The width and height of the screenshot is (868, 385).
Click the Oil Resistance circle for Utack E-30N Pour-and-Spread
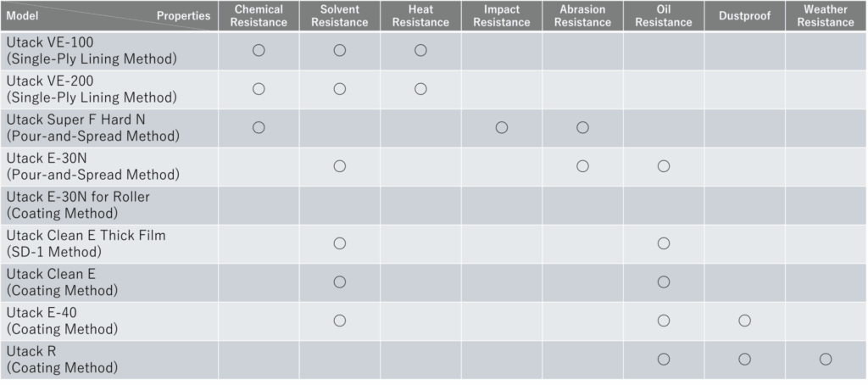pos(664,166)
